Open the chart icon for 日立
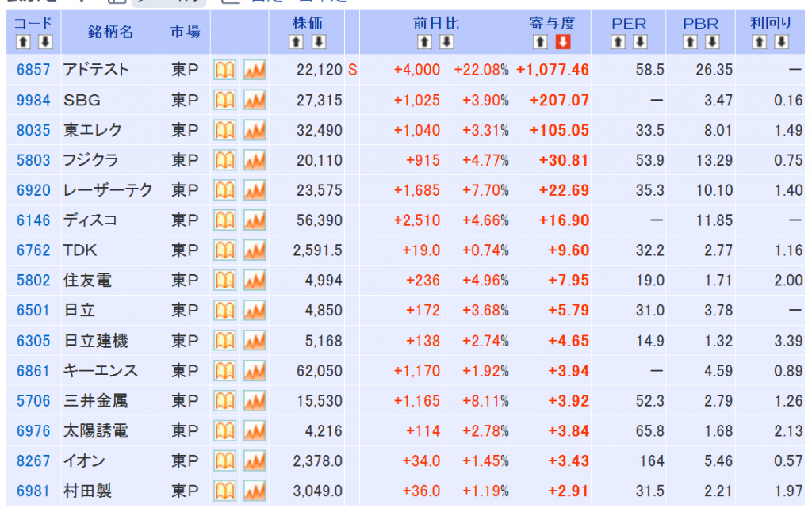Image resolution: width=812 pixels, height=512 pixels. (x=254, y=311)
